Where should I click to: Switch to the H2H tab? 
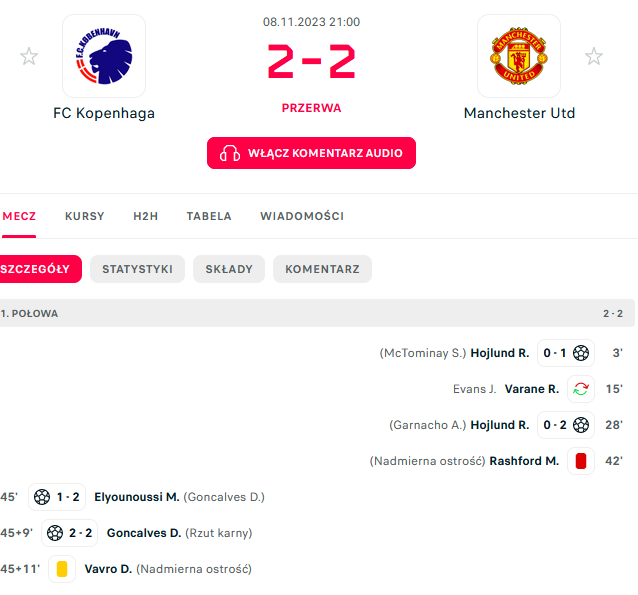click(146, 216)
